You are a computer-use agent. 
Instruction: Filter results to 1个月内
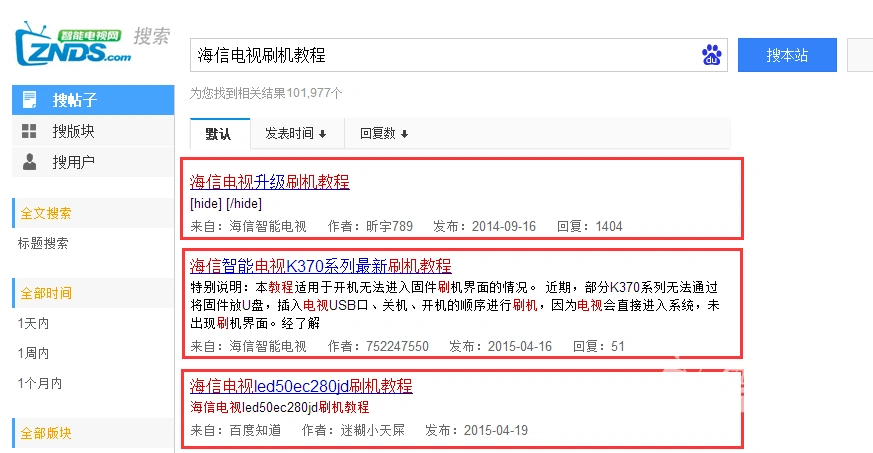pos(40,383)
